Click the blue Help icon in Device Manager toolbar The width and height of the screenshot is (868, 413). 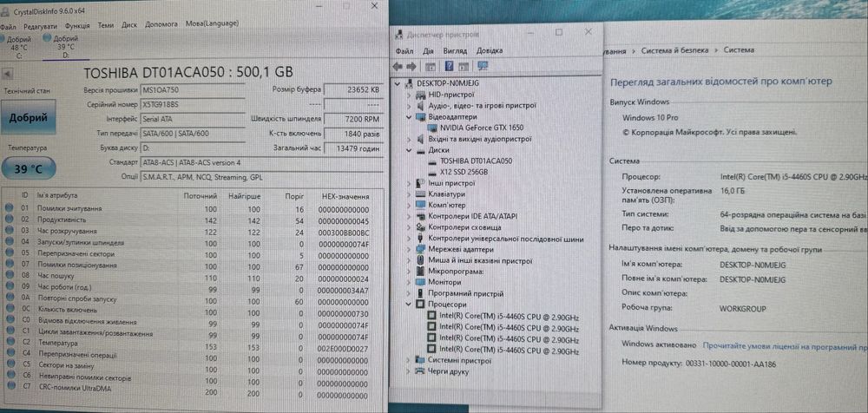coord(449,67)
